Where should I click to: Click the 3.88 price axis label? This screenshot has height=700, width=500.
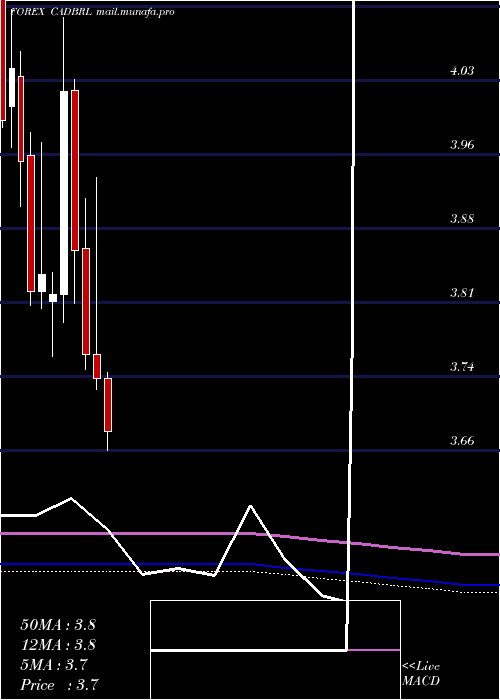(x=462, y=219)
